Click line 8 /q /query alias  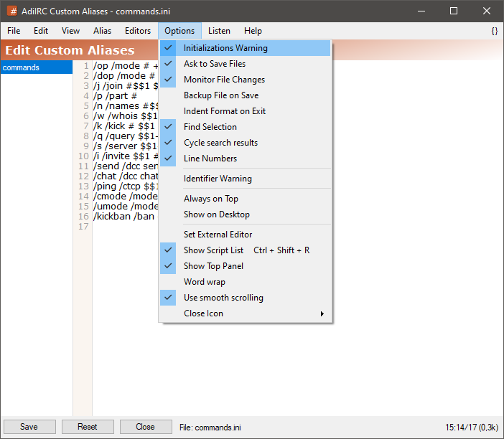pos(126,136)
